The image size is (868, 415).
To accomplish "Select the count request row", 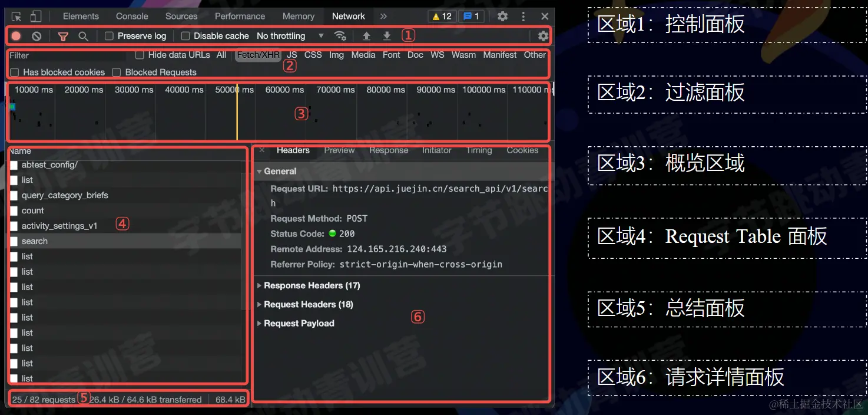I will (x=125, y=210).
